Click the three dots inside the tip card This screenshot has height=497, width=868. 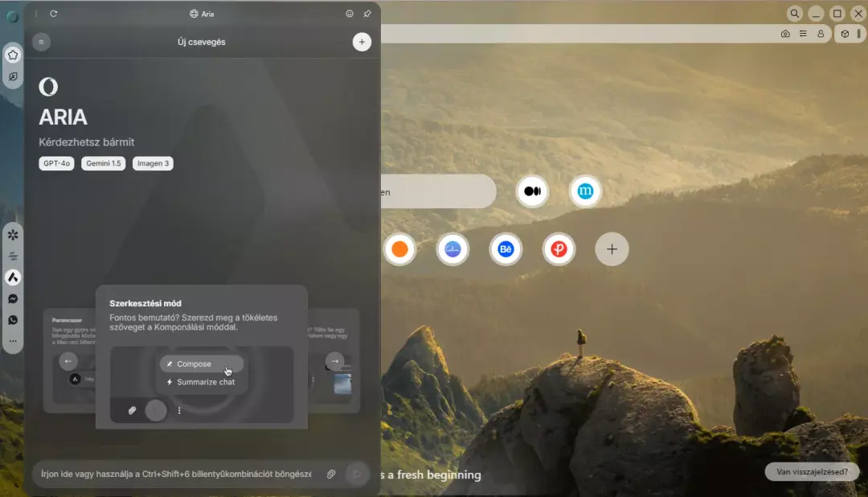pos(179,411)
